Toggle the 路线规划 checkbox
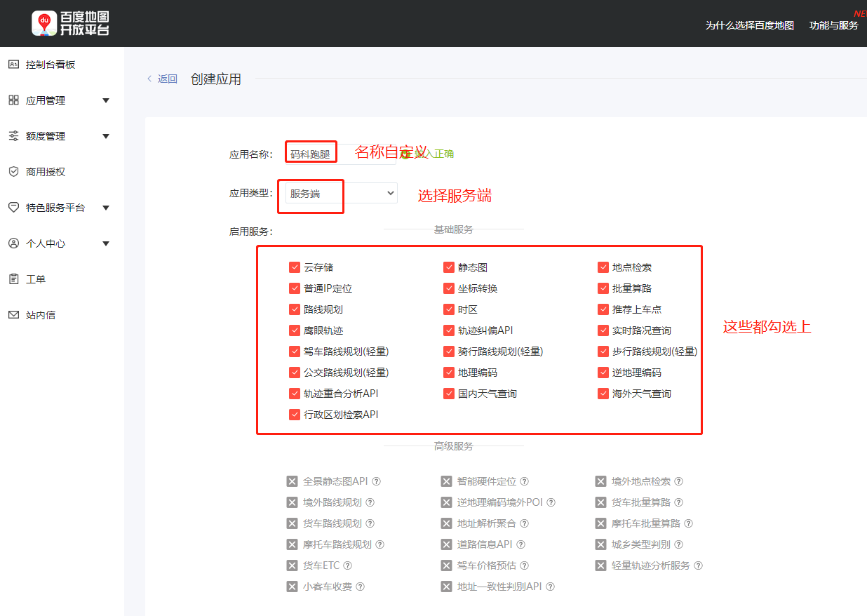 [x=295, y=309]
